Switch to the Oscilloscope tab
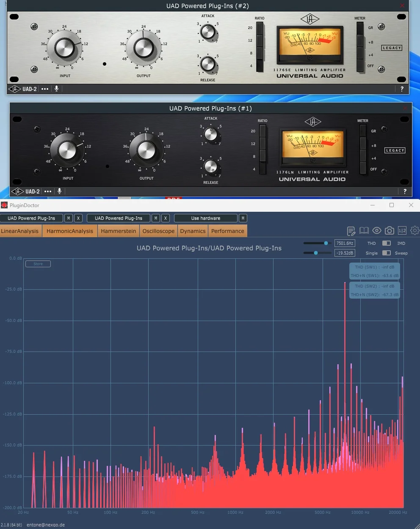This screenshot has width=420, height=529. tap(158, 231)
